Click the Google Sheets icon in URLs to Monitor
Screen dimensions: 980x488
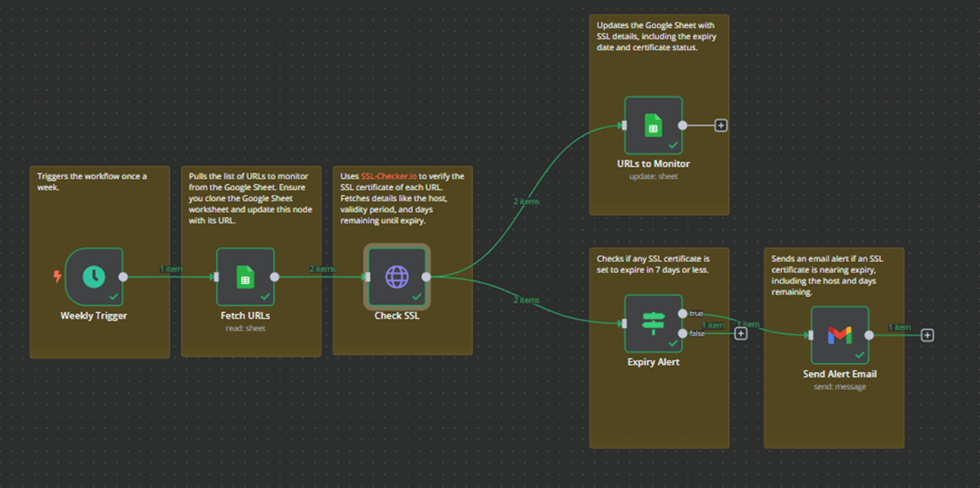coord(653,124)
